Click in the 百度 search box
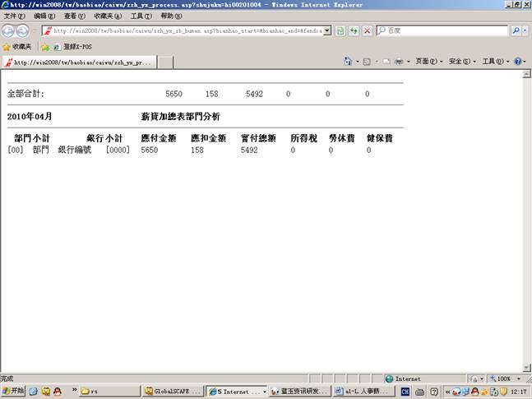This screenshot has width=532, height=399. pos(444,30)
